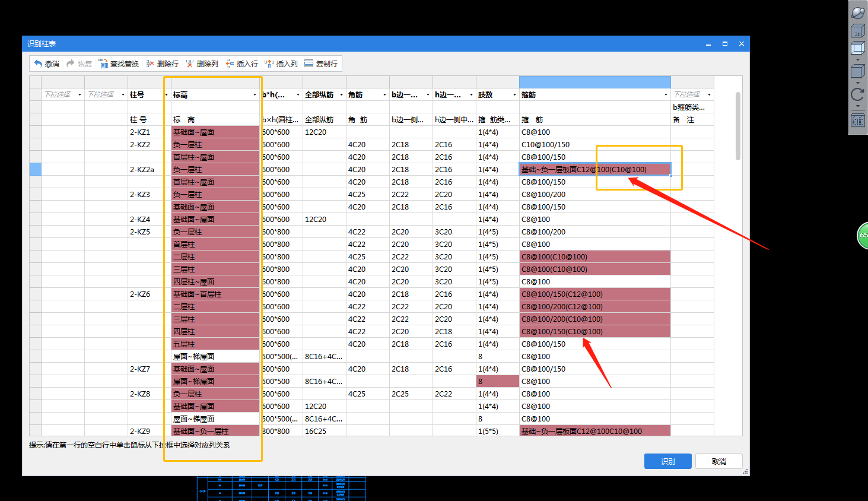Select the highlighted 8 cell in 肢数 column
The width and height of the screenshot is (868, 501).
tap(498, 381)
